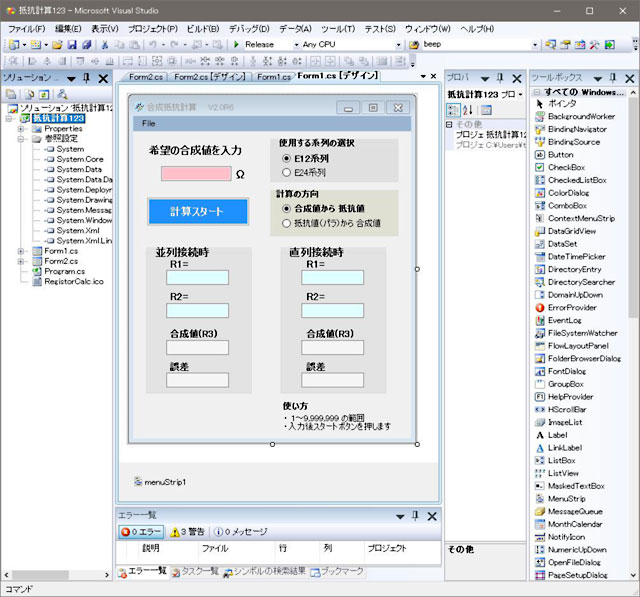Click Show All Files icon in Solution Explorer
Screen dimensions: 640x597
coord(29,94)
